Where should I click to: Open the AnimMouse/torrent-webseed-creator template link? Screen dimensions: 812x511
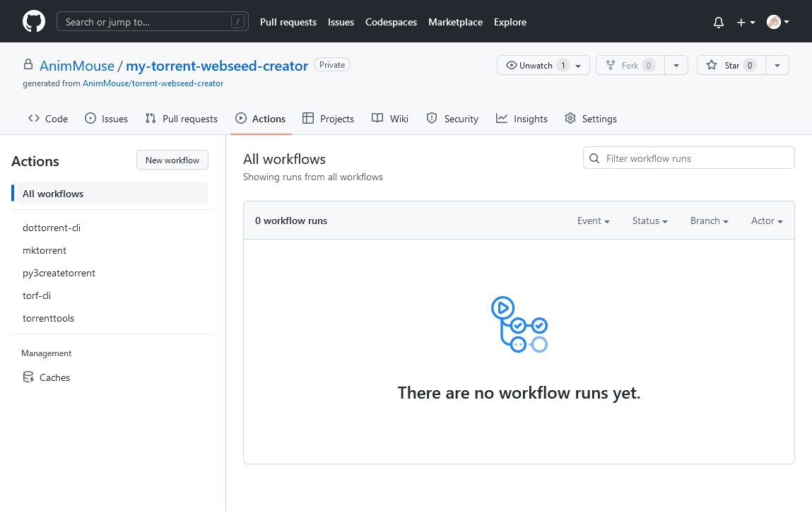tap(153, 83)
